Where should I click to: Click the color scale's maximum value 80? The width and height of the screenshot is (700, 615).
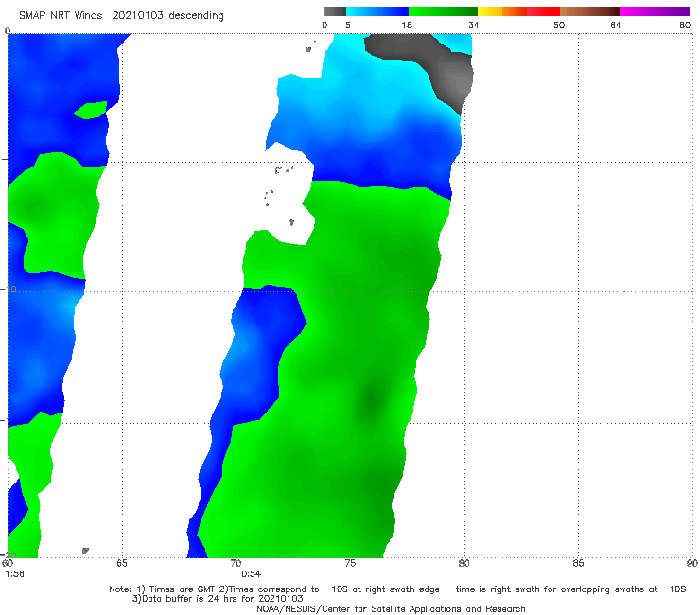click(x=685, y=26)
